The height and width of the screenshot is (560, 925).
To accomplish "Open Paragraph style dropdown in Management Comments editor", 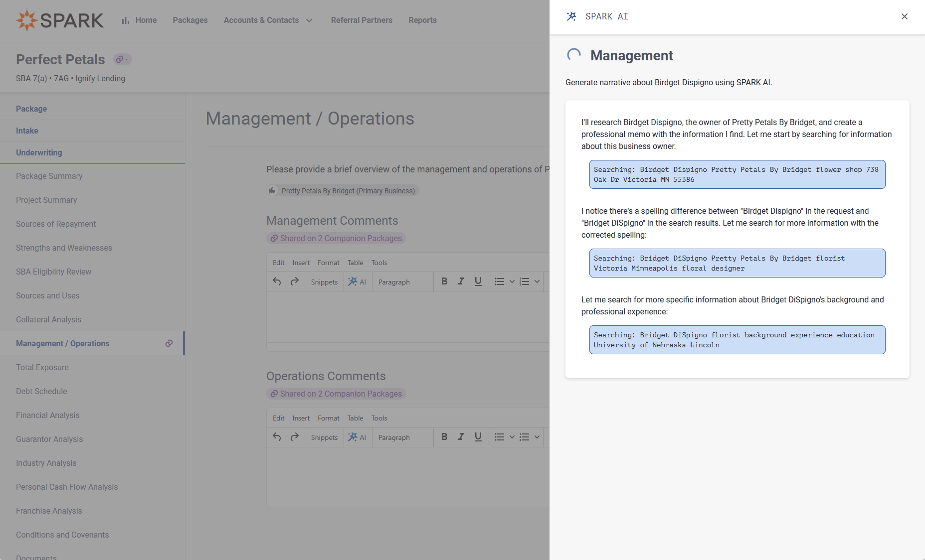I will [x=402, y=282].
